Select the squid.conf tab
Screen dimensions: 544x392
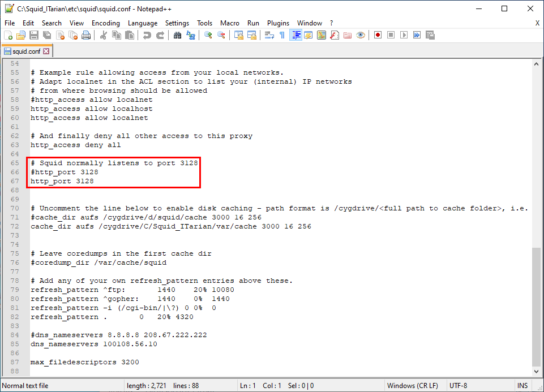pos(27,51)
